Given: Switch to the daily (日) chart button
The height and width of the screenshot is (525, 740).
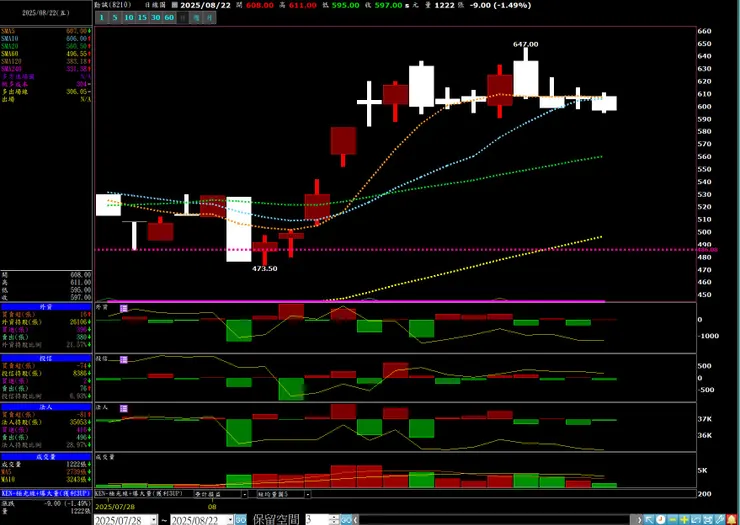Looking at the screenshot, I should [x=183, y=17].
